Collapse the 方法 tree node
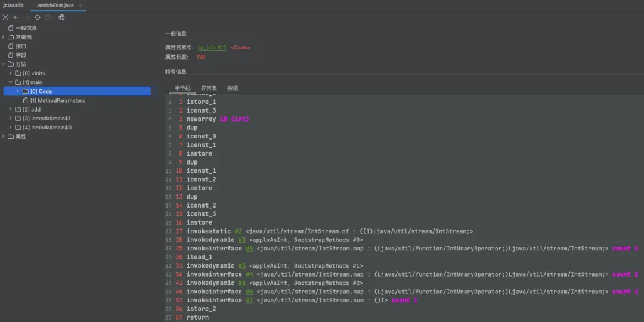Image resolution: width=644 pixels, height=322 pixels. pyautogui.click(x=4, y=64)
